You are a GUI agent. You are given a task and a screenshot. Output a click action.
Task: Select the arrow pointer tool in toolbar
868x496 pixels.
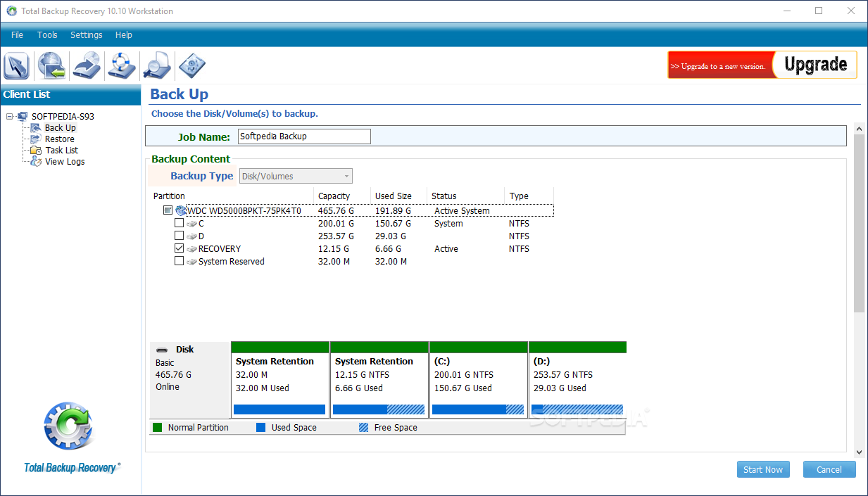[16, 65]
